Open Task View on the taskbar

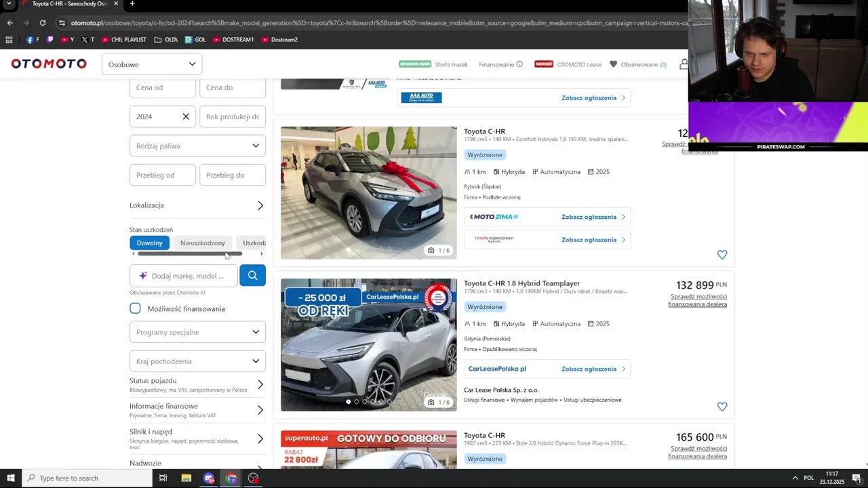click(x=163, y=478)
